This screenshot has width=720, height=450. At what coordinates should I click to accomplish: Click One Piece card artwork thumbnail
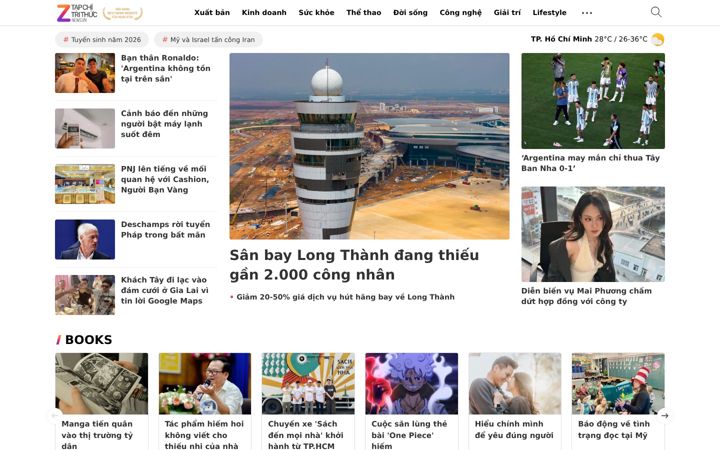[411, 383]
